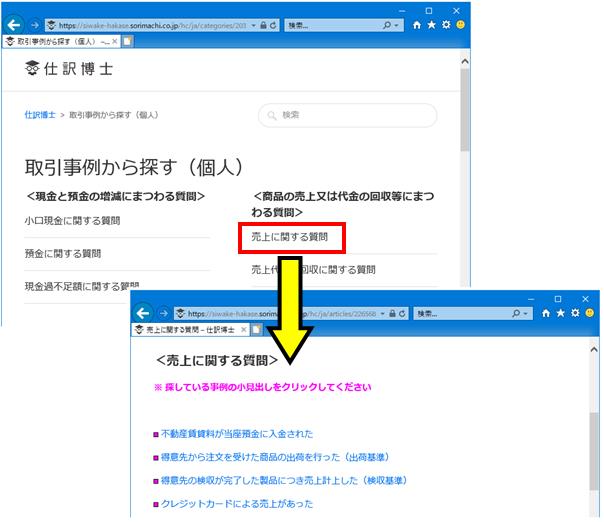Open the 小口現金に関する質問 link
The height and width of the screenshot is (522, 604).
pyautogui.click(x=72, y=221)
